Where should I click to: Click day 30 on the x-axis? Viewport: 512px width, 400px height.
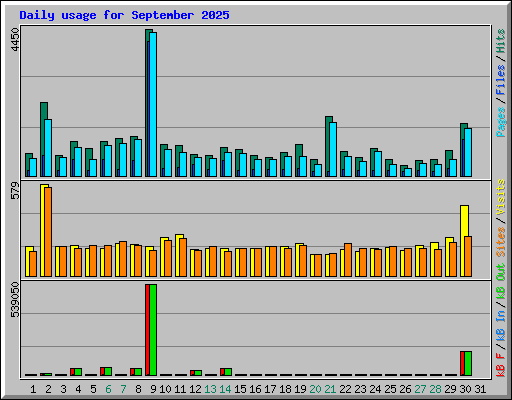[x=465, y=389]
